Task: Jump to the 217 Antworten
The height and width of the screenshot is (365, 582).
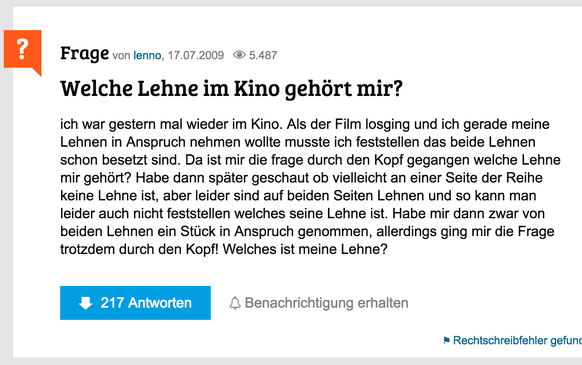Action: point(135,303)
